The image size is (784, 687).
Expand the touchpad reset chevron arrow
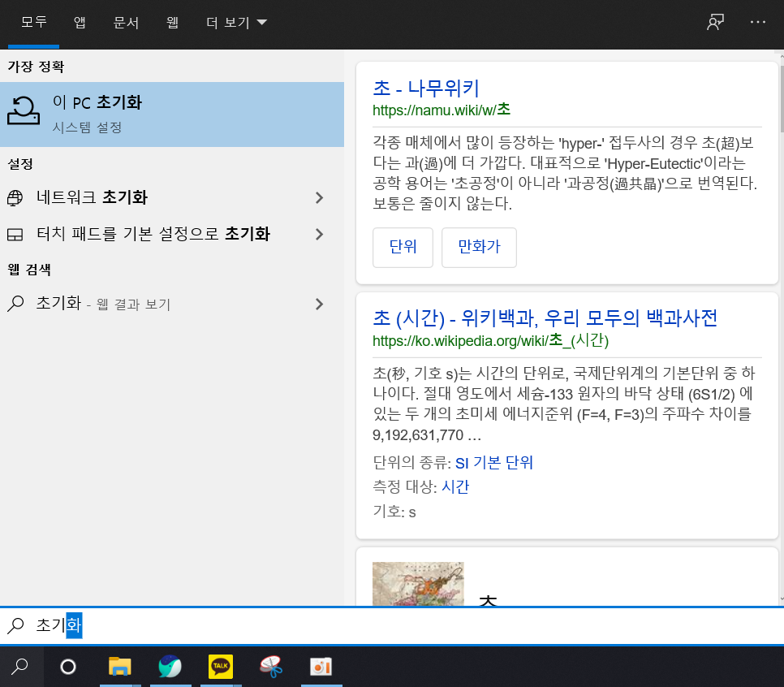pos(320,234)
